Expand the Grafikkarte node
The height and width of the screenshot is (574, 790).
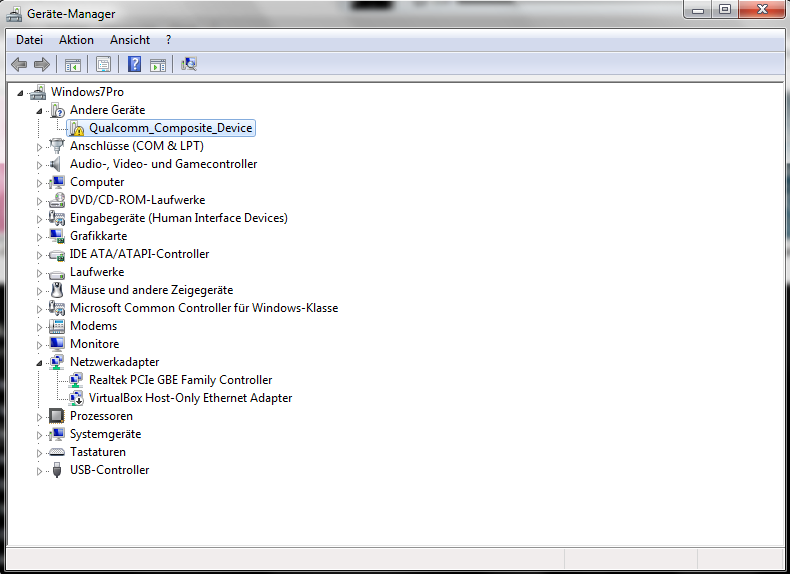coord(39,237)
